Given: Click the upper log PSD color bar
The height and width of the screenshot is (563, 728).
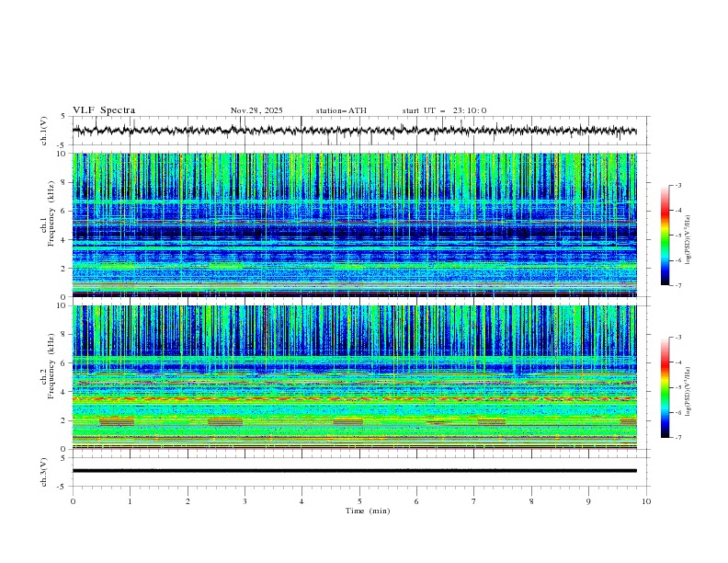Looking at the screenshot, I should click(665, 235).
